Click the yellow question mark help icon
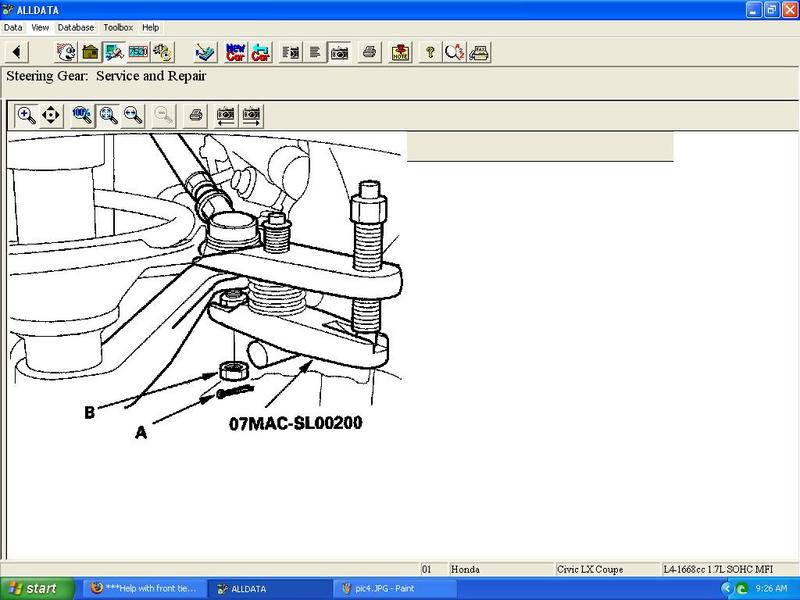The height and width of the screenshot is (600, 800). click(431, 52)
